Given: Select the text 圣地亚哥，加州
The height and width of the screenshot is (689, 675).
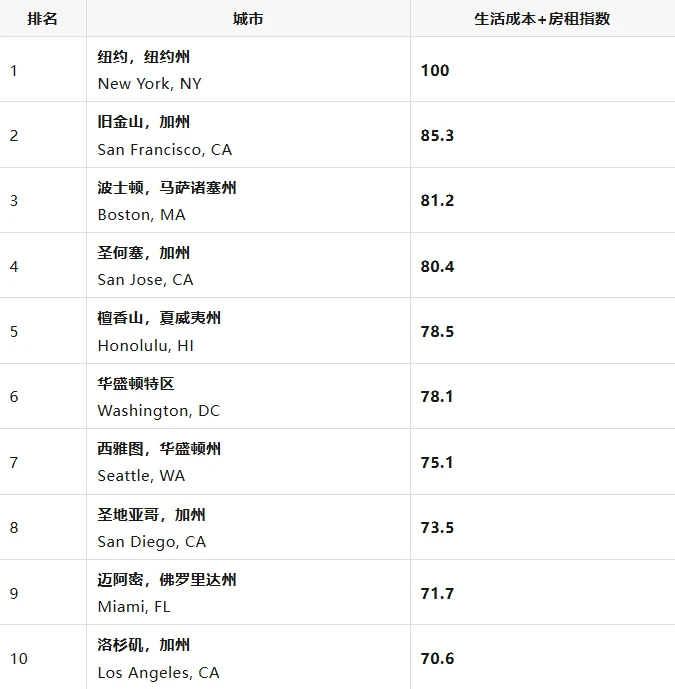Looking at the screenshot, I should coord(151,515).
